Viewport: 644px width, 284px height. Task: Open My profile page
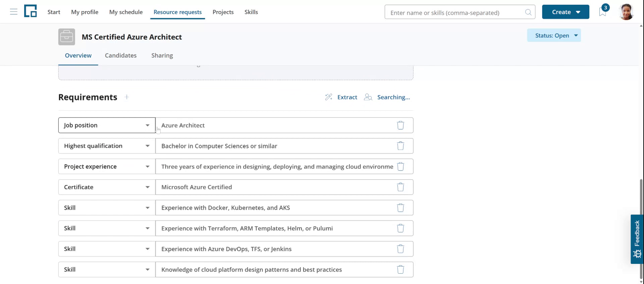point(85,12)
